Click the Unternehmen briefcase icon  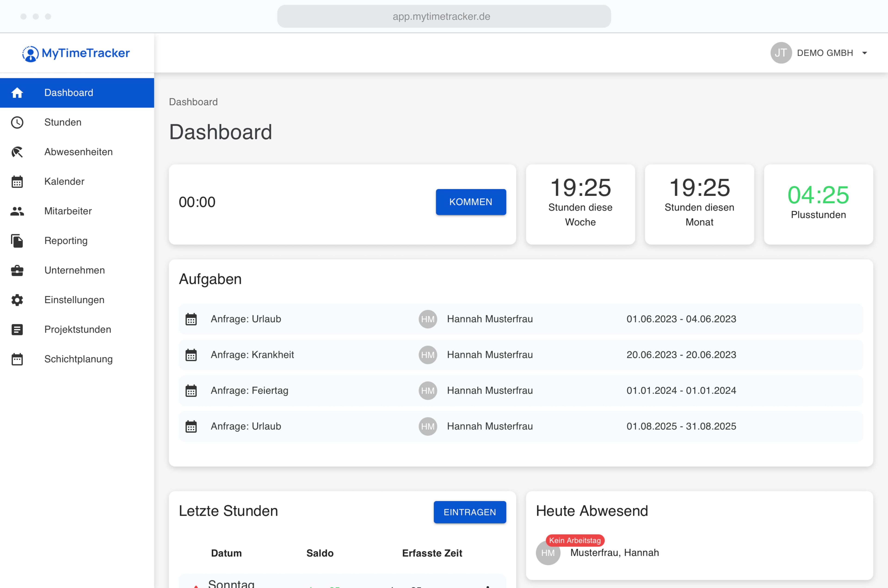point(17,270)
